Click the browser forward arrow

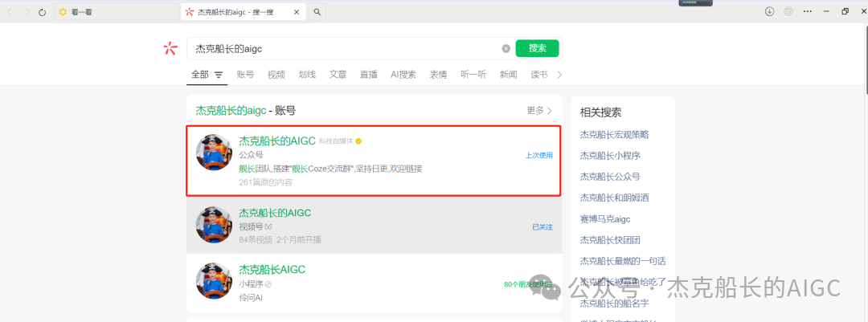pos(27,11)
